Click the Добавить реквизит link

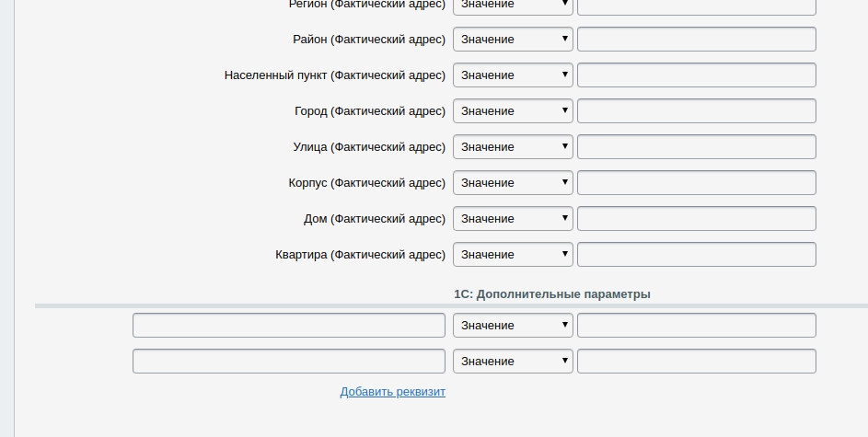point(392,392)
